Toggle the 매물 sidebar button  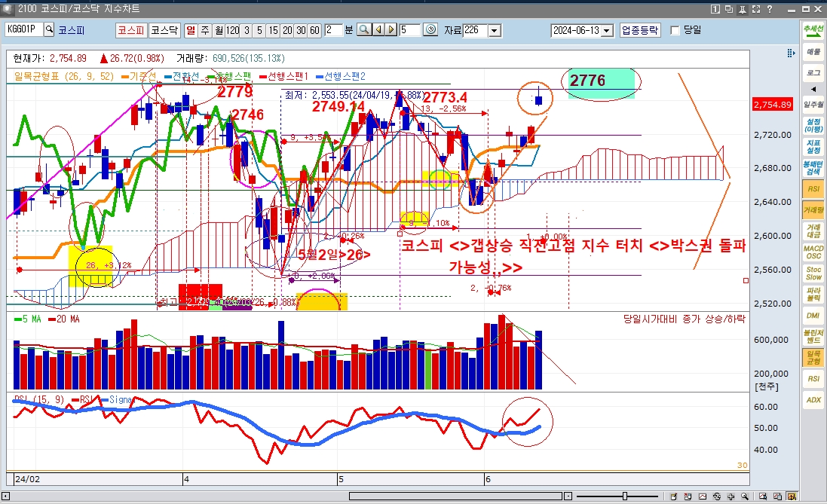(813, 52)
